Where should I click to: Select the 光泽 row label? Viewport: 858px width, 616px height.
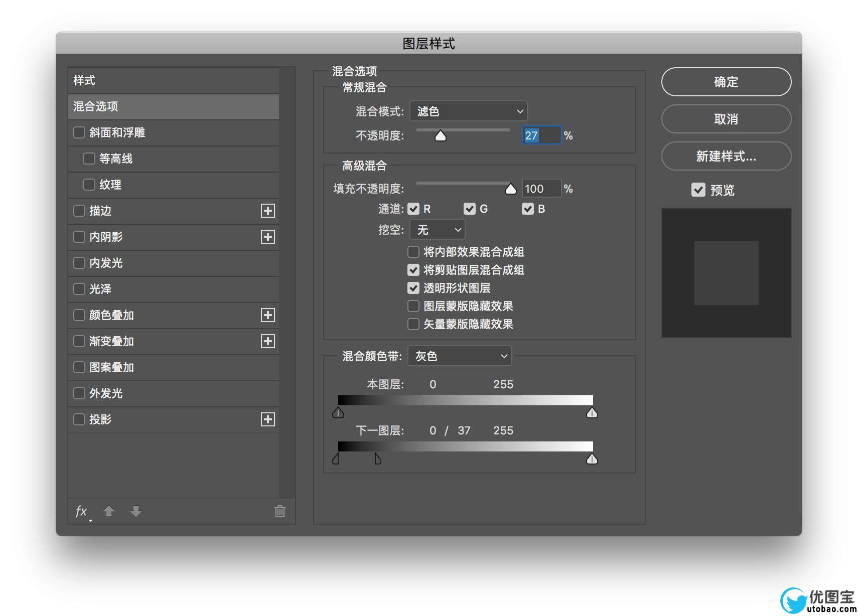point(100,289)
